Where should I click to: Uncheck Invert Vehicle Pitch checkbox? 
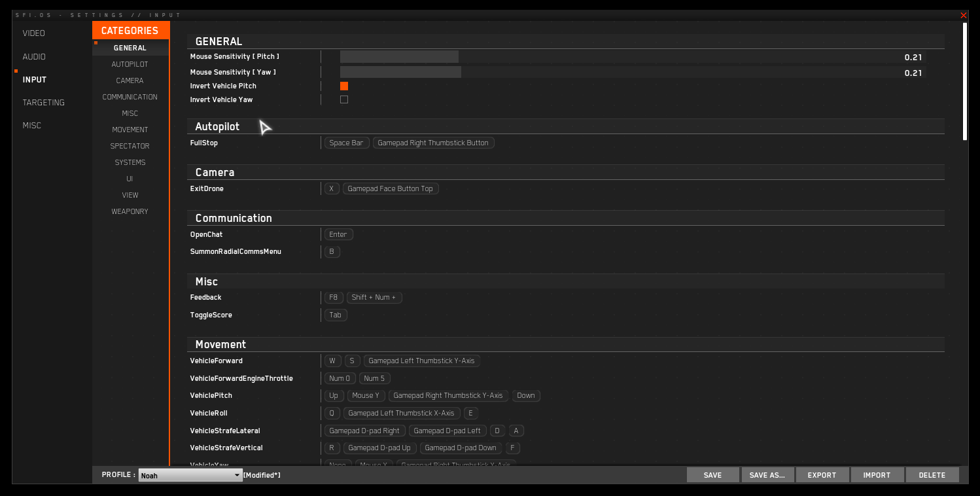[x=344, y=86]
